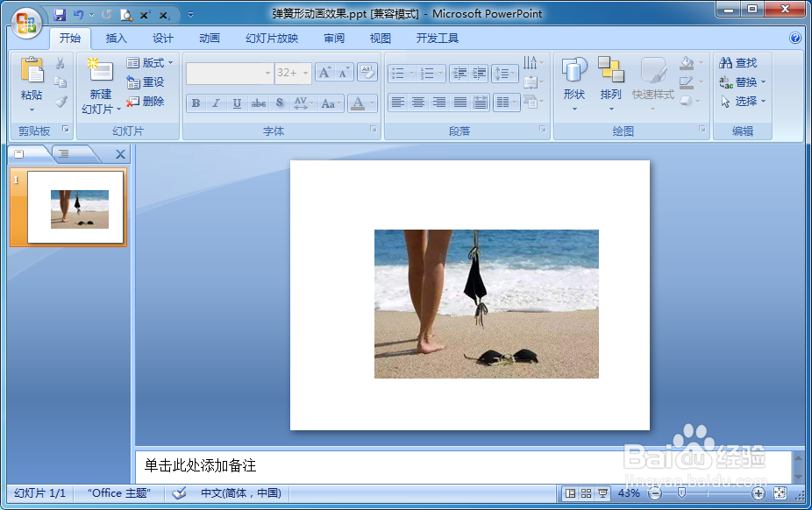Clear all formatting with the eraser icon
812x510 pixels.
click(367, 73)
